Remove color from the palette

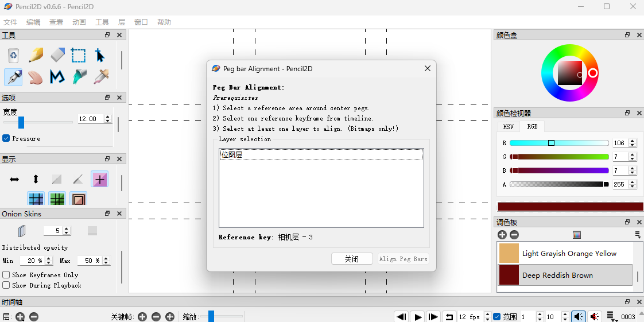(x=514, y=235)
